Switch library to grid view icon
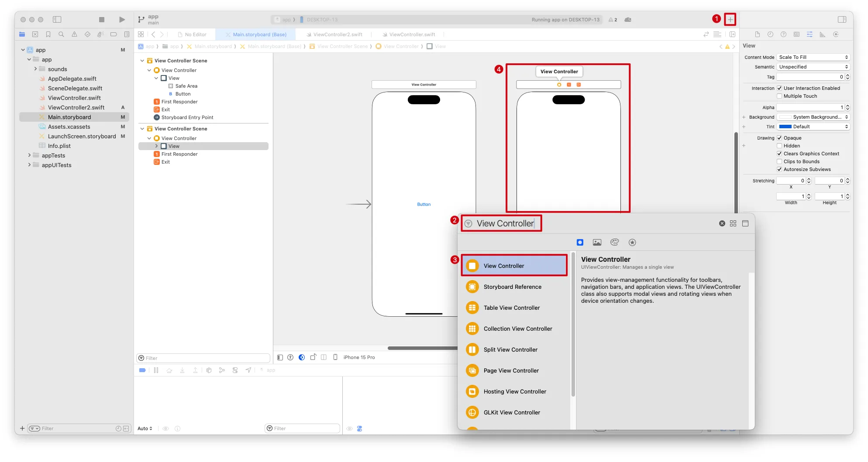868x462 pixels. click(x=733, y=223)
